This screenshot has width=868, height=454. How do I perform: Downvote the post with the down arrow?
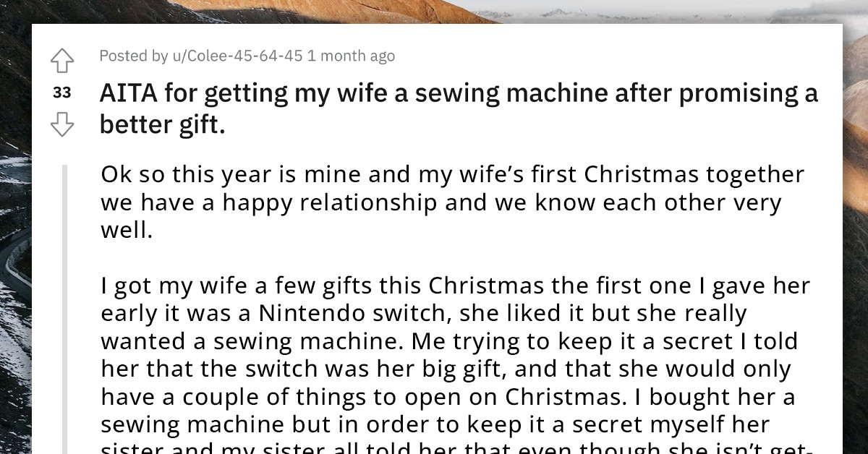(62, 124)
